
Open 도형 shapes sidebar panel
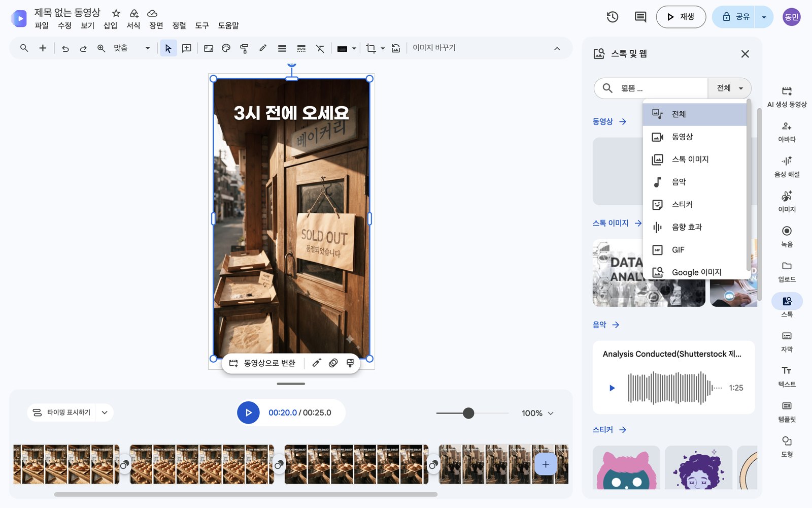tap(787, 447)
